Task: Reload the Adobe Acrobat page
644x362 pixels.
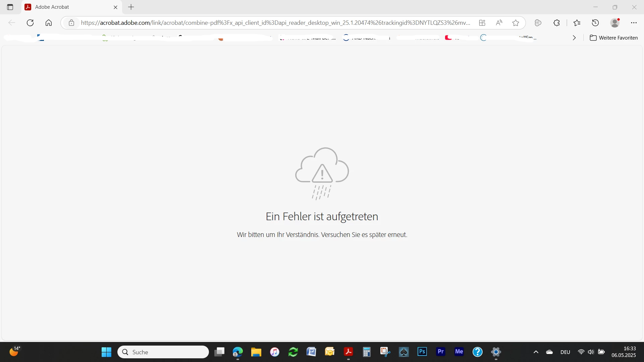Action: pyautogui.click(x=30, y=23)
